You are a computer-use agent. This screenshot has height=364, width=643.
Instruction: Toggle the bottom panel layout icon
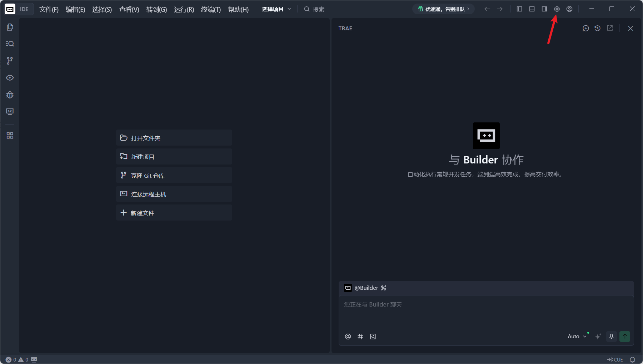pos(532,9)
